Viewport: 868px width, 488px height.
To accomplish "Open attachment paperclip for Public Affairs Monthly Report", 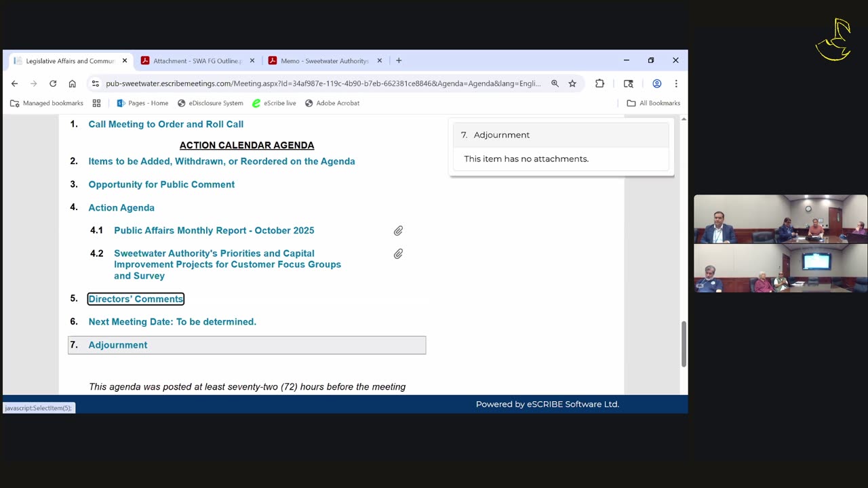I will click(398, 231).
